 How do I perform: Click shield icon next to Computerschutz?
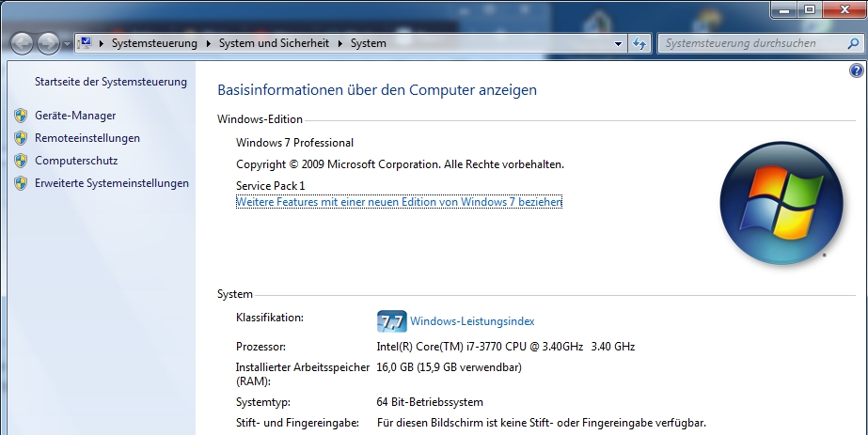21,161
